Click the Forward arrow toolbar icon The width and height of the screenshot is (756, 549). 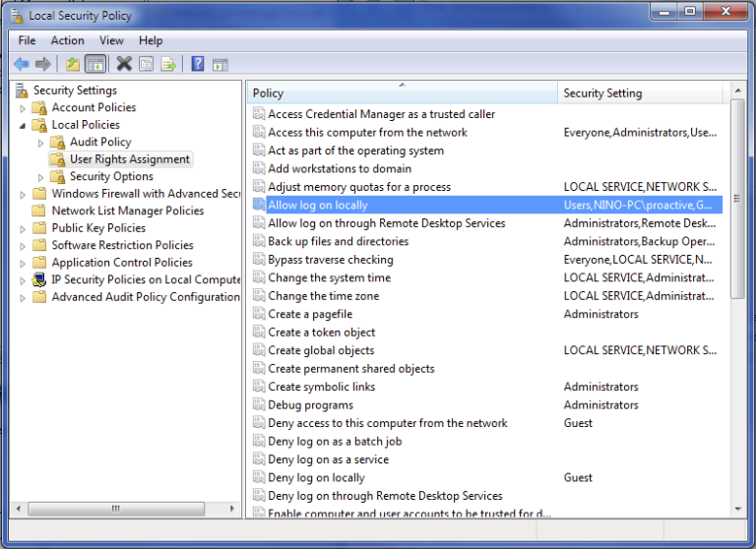click(x=43, y=64)
